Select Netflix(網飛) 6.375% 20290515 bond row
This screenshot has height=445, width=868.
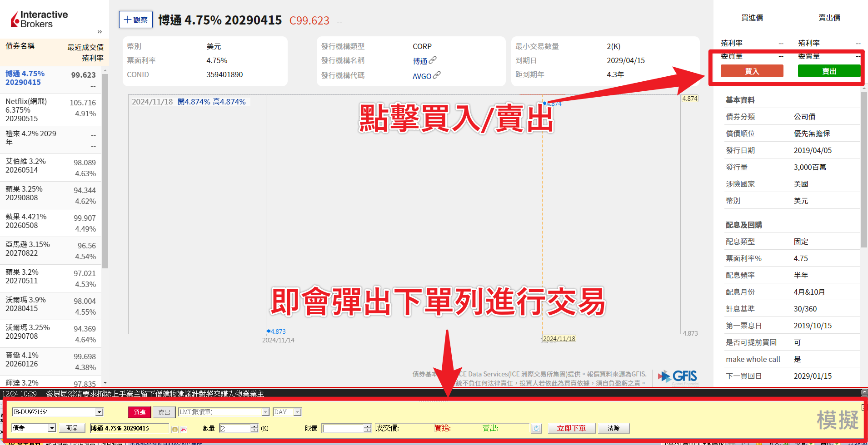pos(51,110)
